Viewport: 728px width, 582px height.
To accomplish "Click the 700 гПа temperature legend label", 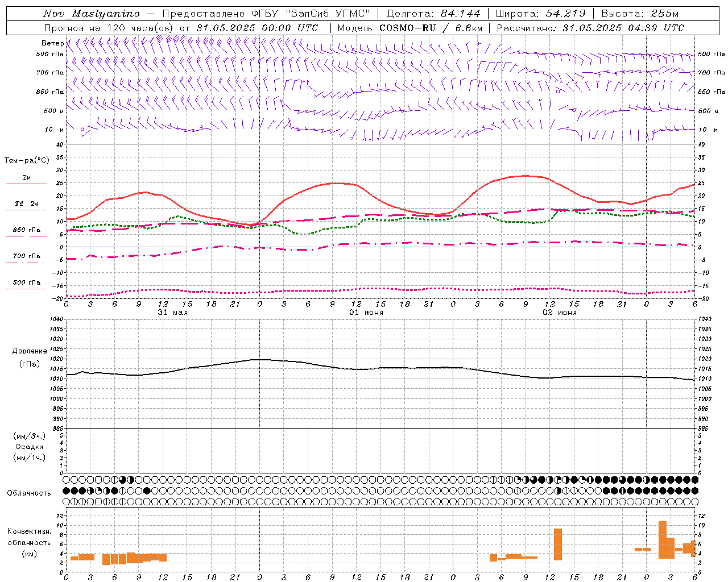I will [27, 256].
